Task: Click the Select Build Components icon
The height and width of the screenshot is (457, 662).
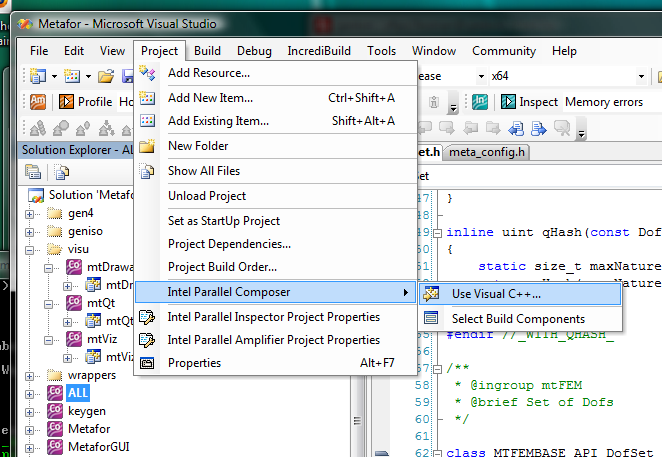Action: 431,318
